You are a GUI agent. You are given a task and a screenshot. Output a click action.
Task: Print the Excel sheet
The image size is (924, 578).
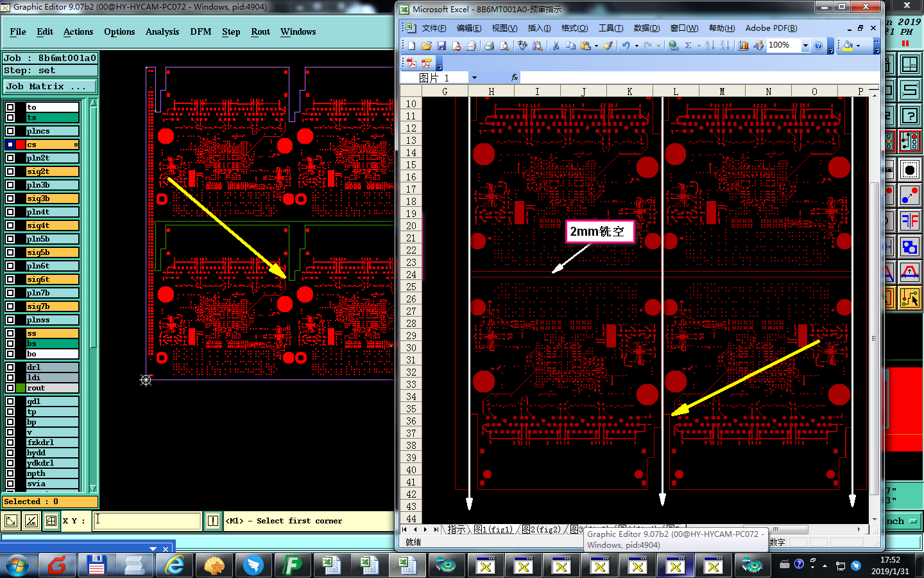click(490, 46)
